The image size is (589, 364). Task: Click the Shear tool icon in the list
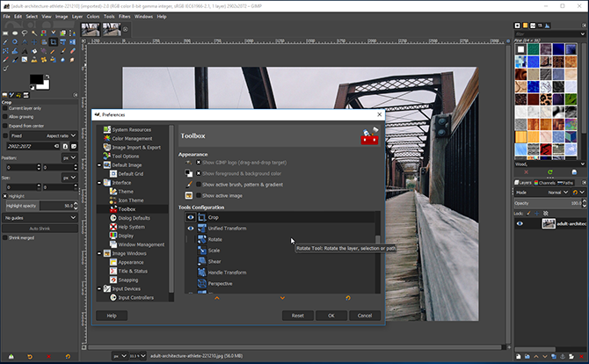[203, 261]
